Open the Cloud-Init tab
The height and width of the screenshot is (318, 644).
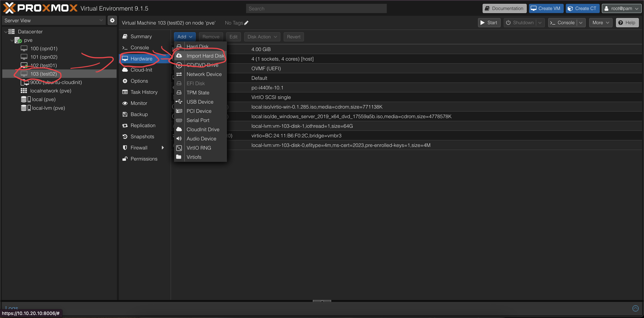145,70
